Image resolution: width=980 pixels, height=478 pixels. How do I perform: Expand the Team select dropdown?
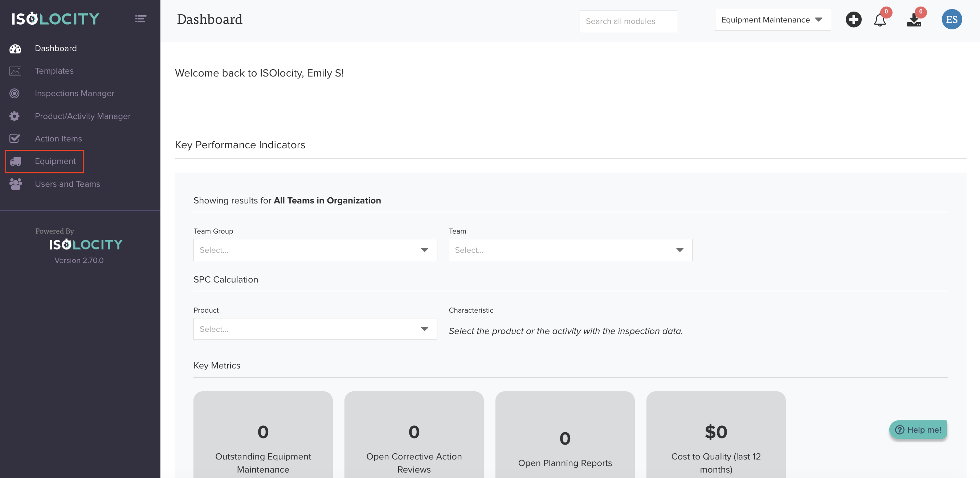[x=570, y=250]
